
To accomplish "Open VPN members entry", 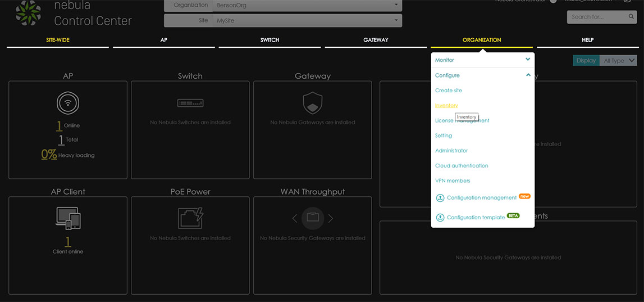I will (453, 181).
